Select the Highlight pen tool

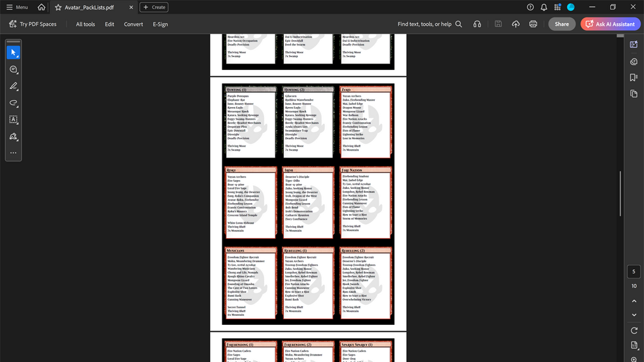tap(13, 86)
